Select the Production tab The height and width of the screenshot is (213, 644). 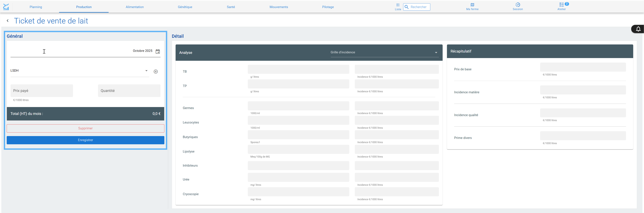click(84, 7)
